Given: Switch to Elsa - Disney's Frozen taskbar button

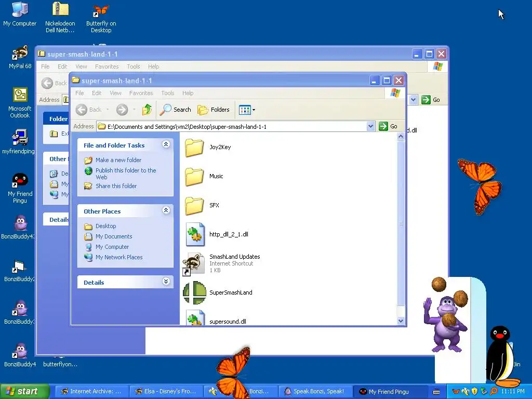Looking at the screenshot, I should click(x=166, y=391).
